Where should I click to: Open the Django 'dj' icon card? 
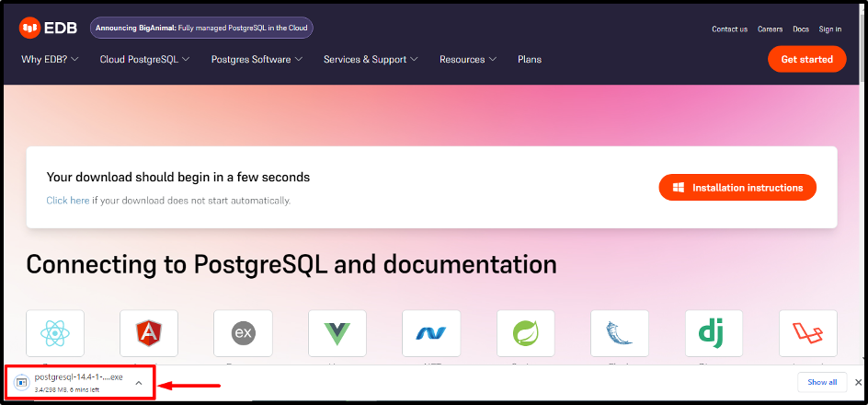[x=714, y=333]
